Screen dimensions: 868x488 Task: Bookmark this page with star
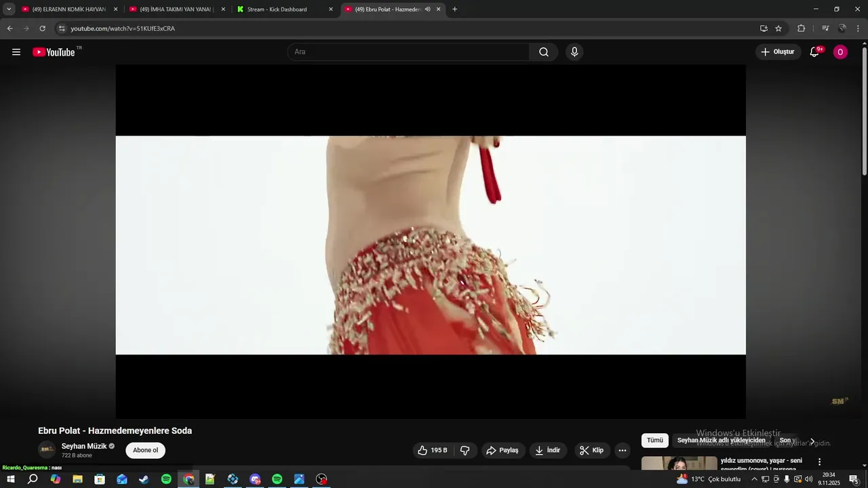778,28
